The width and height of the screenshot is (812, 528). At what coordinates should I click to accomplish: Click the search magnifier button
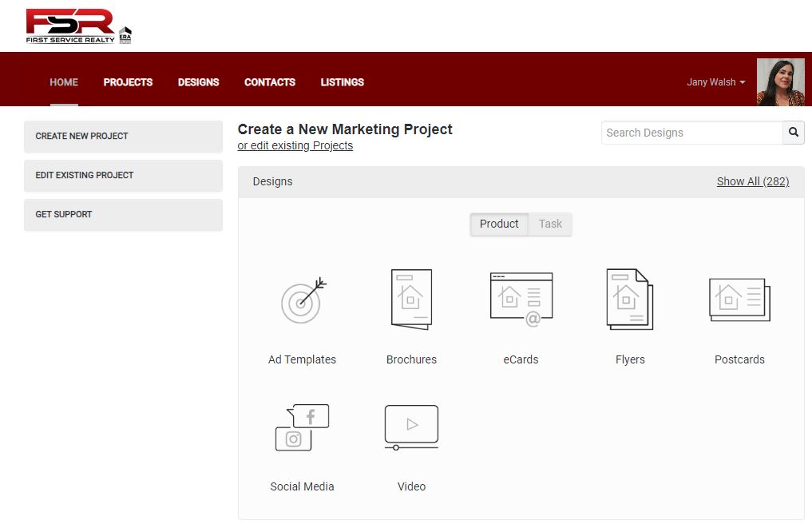(793, 133)
